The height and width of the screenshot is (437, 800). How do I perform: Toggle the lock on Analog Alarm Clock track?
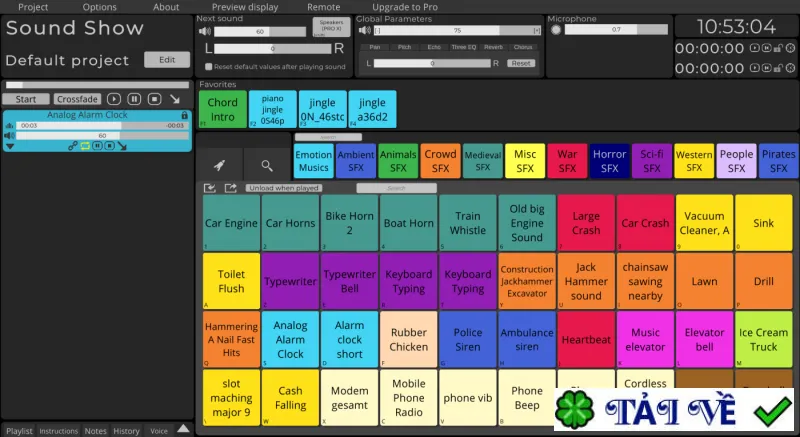(x=185, y=115)
